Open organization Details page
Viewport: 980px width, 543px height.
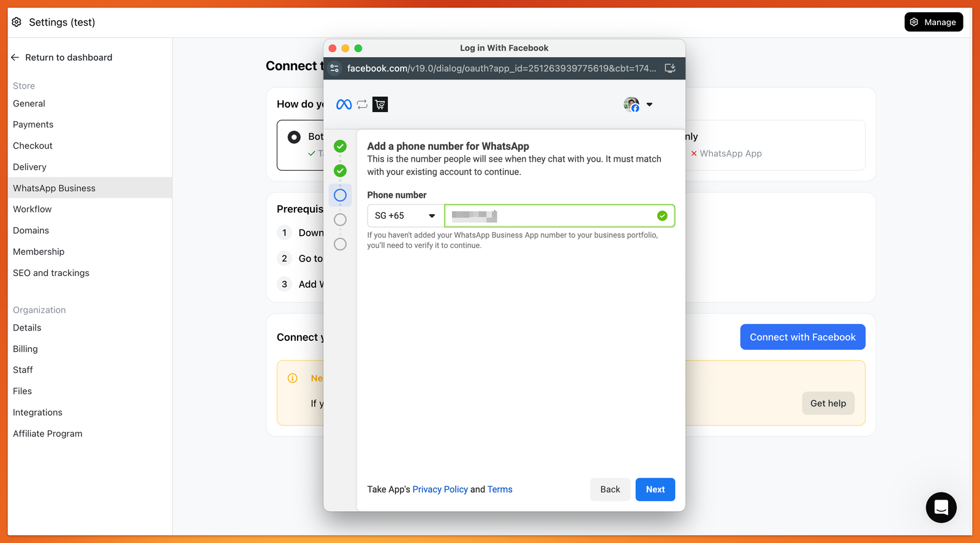tap(27, 328)
